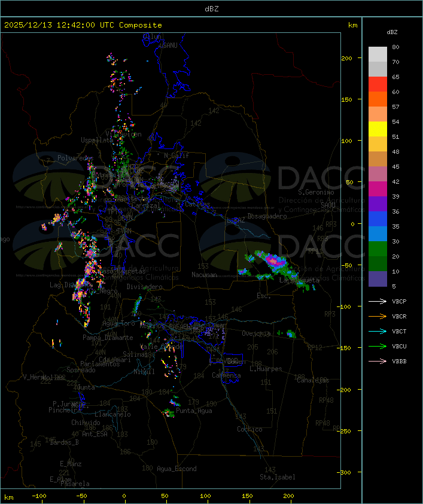Click the white VBCP arrow icon
The width and height of the screenshot is (423, 504).
point(378,301)
